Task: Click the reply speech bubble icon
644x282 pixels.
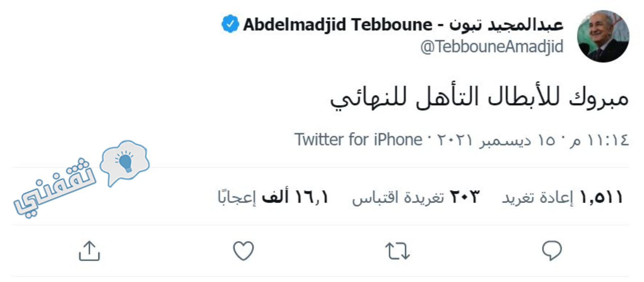Action: (x=552, y=251)
